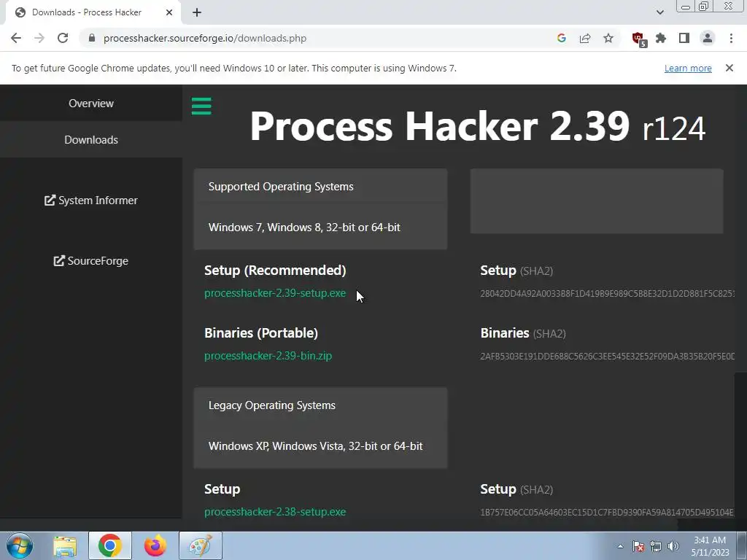Open the Chrome profile avatar

point(708,38)
